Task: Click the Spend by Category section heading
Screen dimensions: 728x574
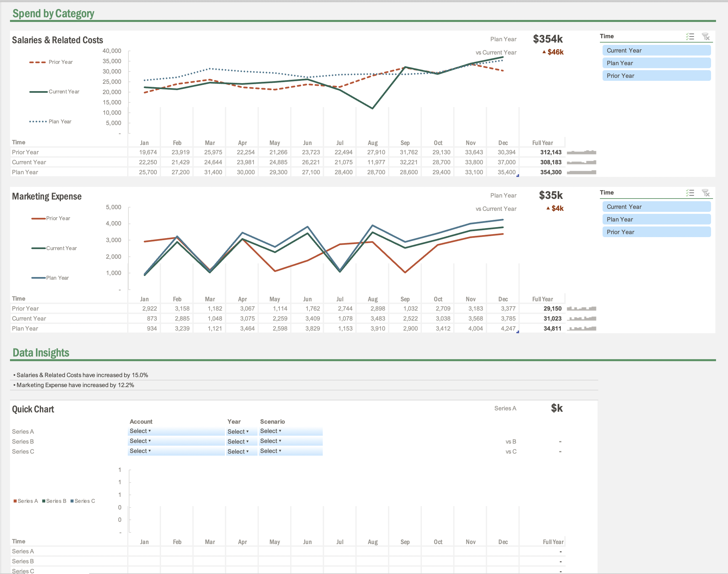Action: (54, 13)
